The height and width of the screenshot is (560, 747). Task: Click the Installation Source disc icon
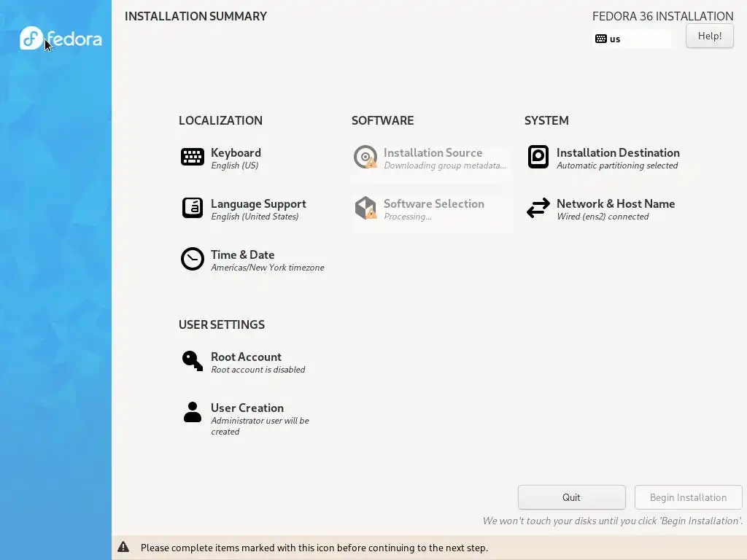click(365, 157)
